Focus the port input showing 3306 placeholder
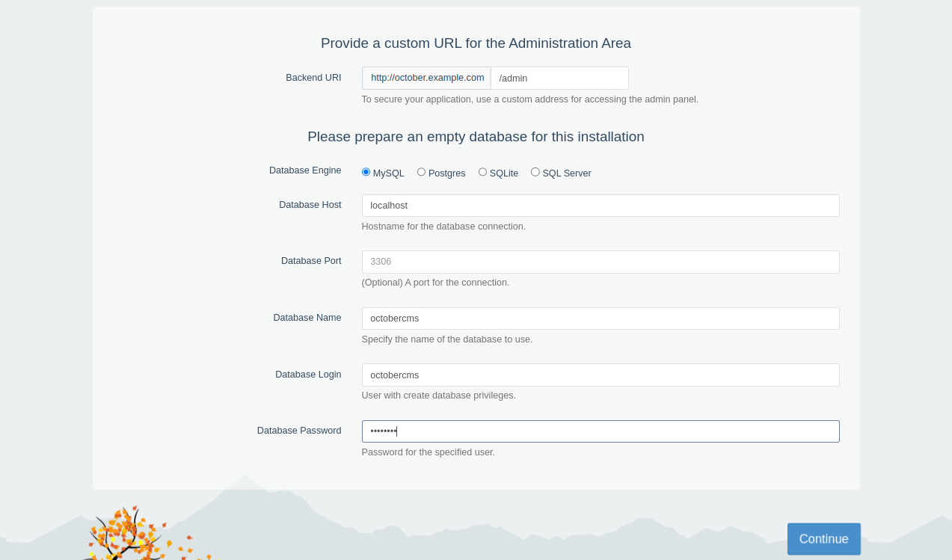This screenshot has height=560, width=952. [600, 262]
